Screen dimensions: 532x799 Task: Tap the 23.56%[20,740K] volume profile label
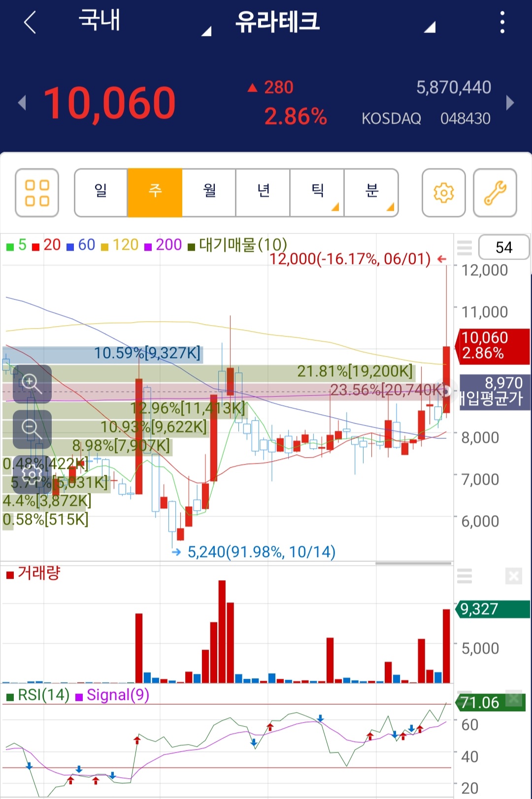pyautogui.click(x=387, y=390)
